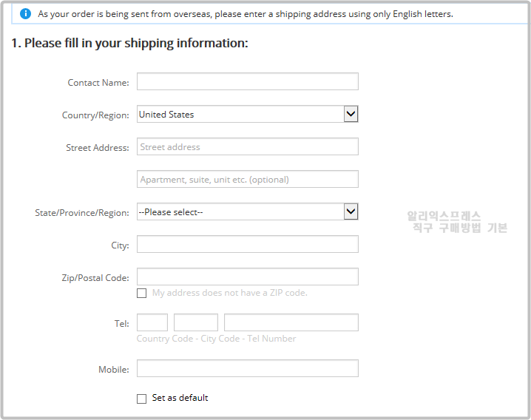Screen dimensions: 531x420
Task: Click the Tel number field
Action: click(x=291, y=322)
